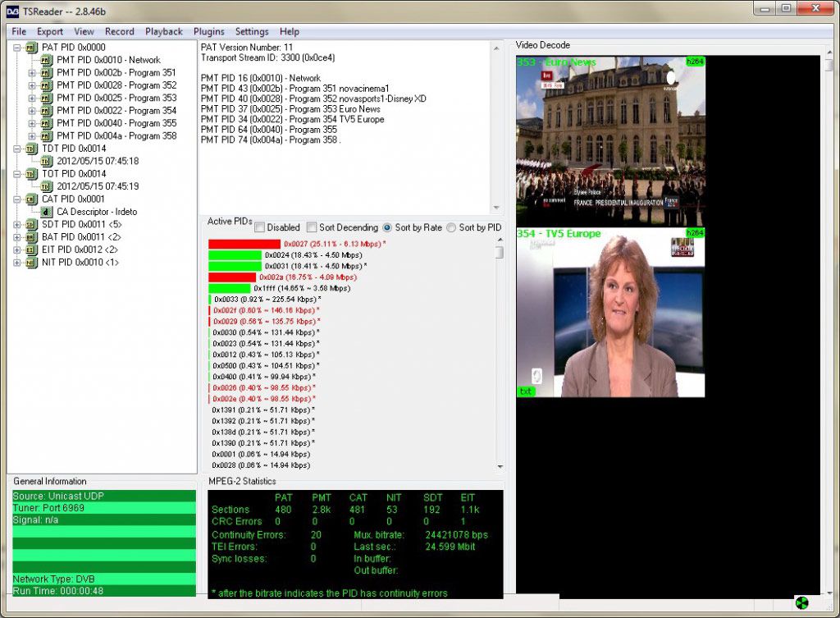Image resolution: width=840 pixels, height=618 pixels.
Task: Toggle the Disabled checkbox in Active PIDs
Action: (x=260, y=228)
